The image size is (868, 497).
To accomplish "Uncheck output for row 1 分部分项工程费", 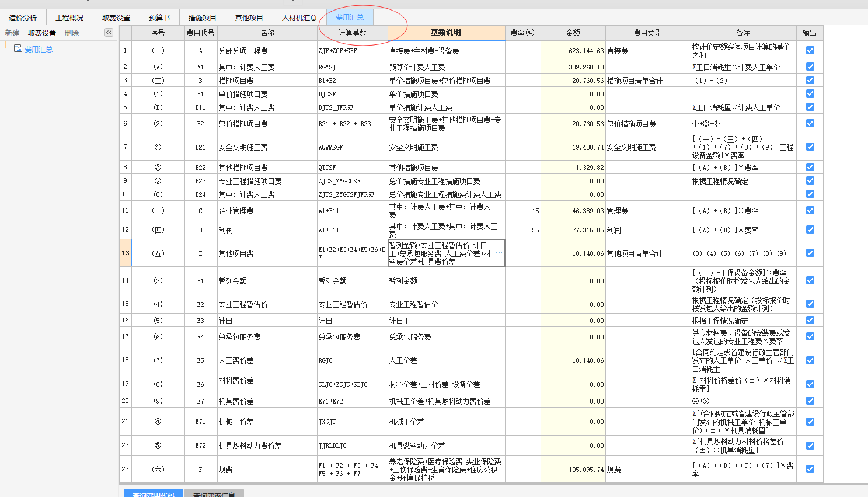I will pos(810,50).
